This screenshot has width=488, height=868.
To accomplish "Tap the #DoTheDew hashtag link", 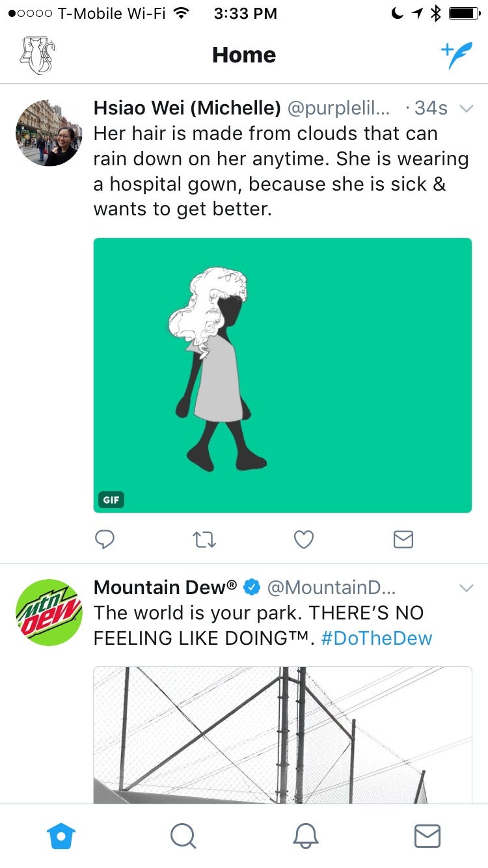I will pyautogui.click(x=376, y=638).
